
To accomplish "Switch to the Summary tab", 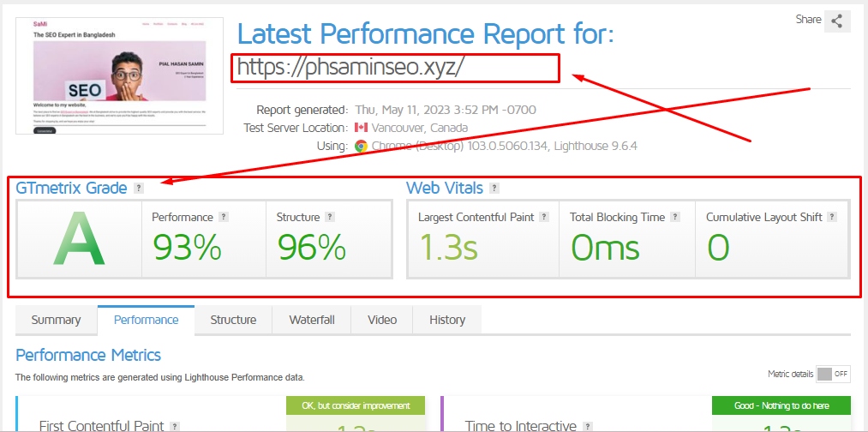I will (56, 320).
